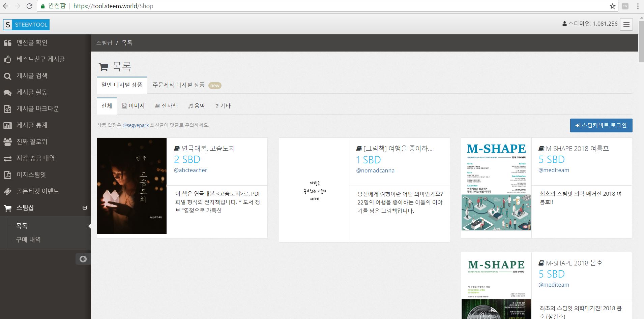644x319 pixels.
Task: Click the shopping cart icon for 스팀샵
Action: pyautogui.click(x=7, y=208)
